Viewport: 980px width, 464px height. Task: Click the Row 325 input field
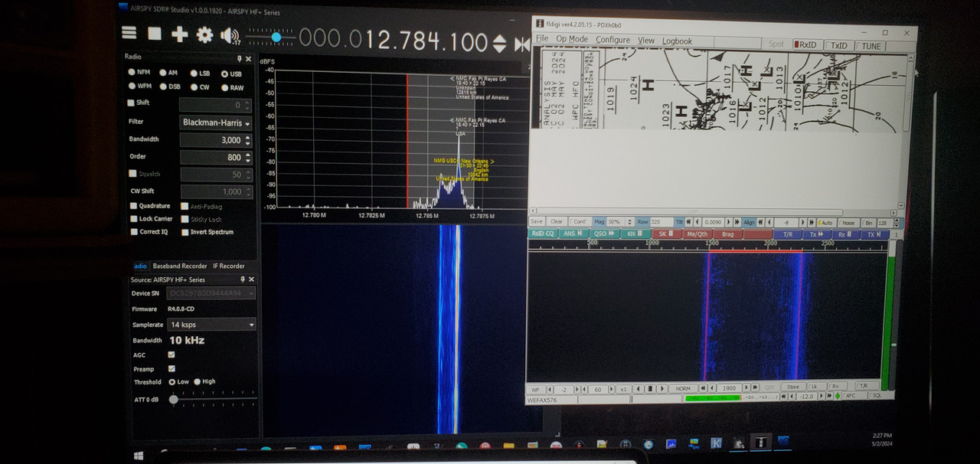pyautogui.click(x=661, y=222)
